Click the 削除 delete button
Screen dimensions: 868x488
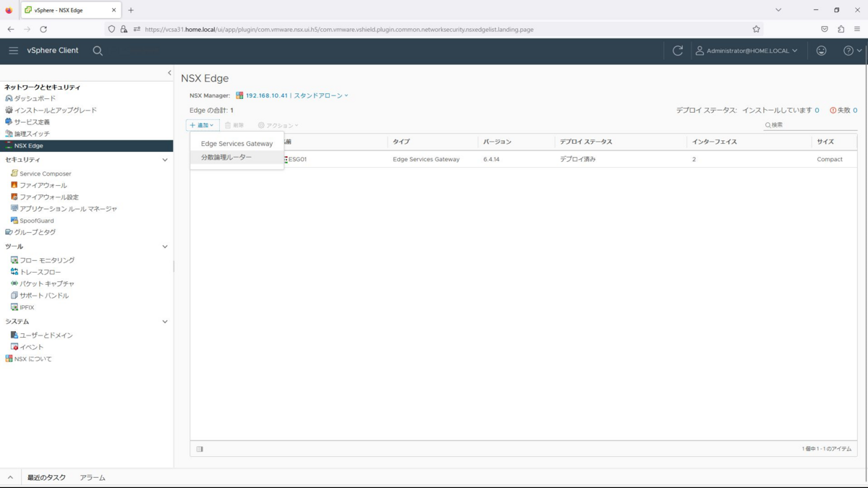click(234, 125)
